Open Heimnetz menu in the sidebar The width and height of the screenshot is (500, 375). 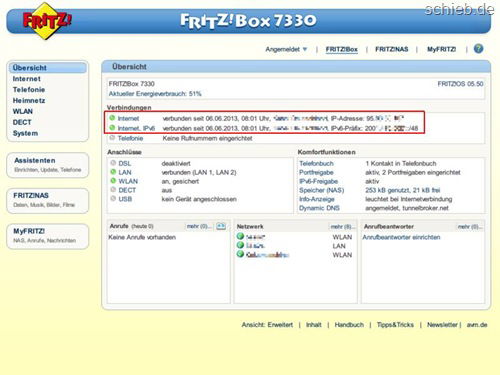coord(29,101)
